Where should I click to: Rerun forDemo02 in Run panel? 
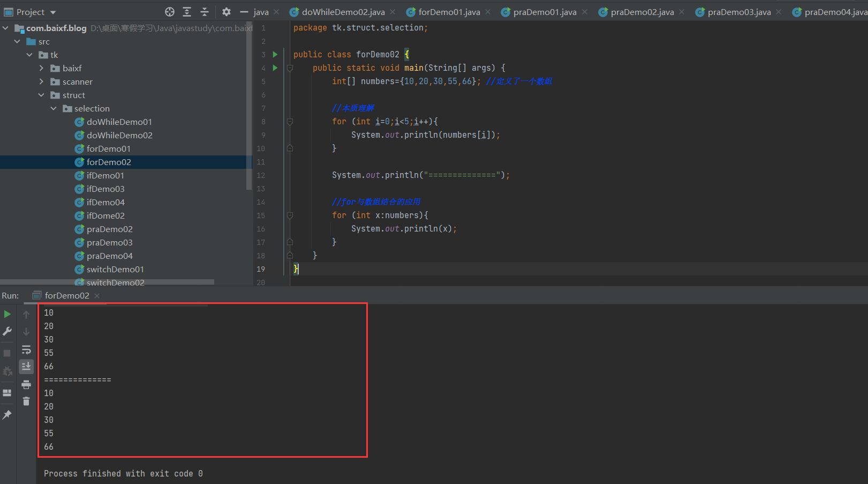7,314
